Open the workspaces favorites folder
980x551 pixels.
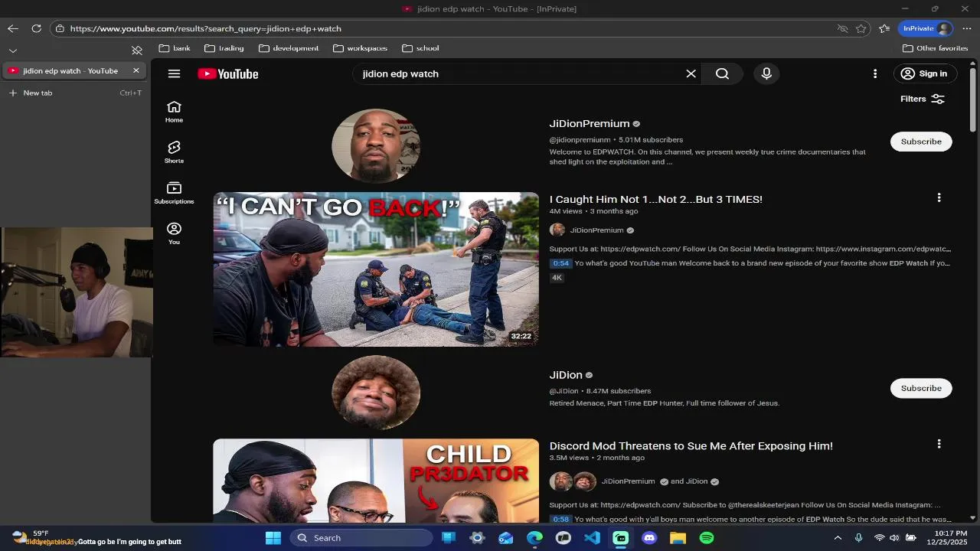tap(360, 48)
